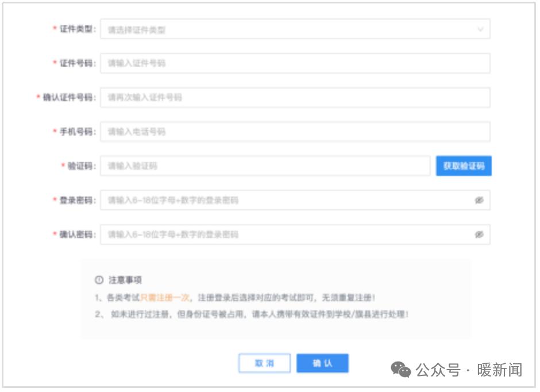Click the 确认证件号码 input field
This screenshot has height=392, width=540.
pyautogui.click(x=296, y=98)
